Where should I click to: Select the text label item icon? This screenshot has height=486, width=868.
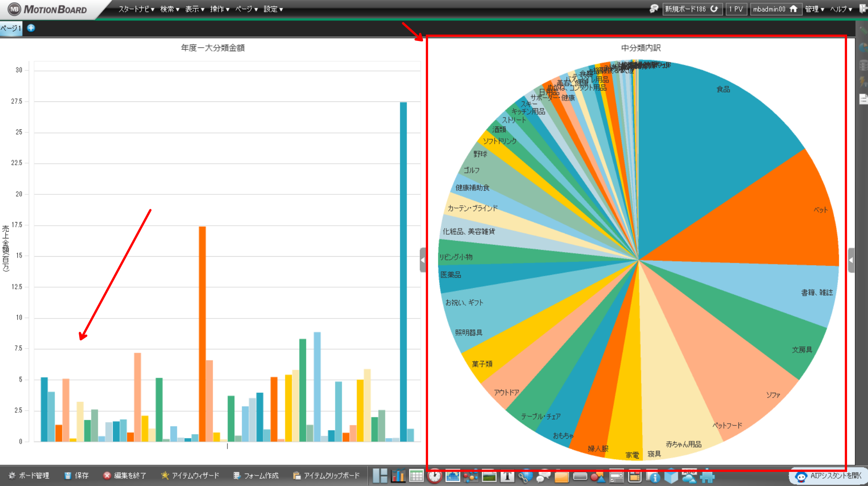pos(507,476)
